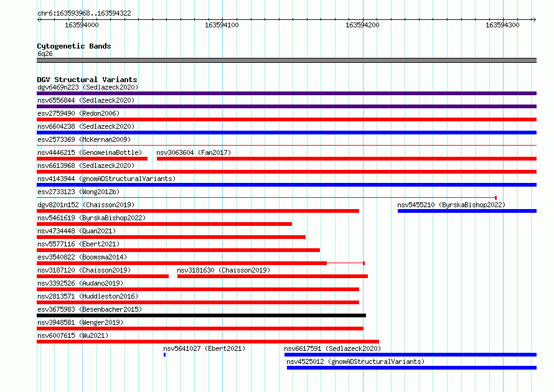Open nsv4525012 (gnomADStructuralVariants) label
554x392 pixels.
coord(355,362)
